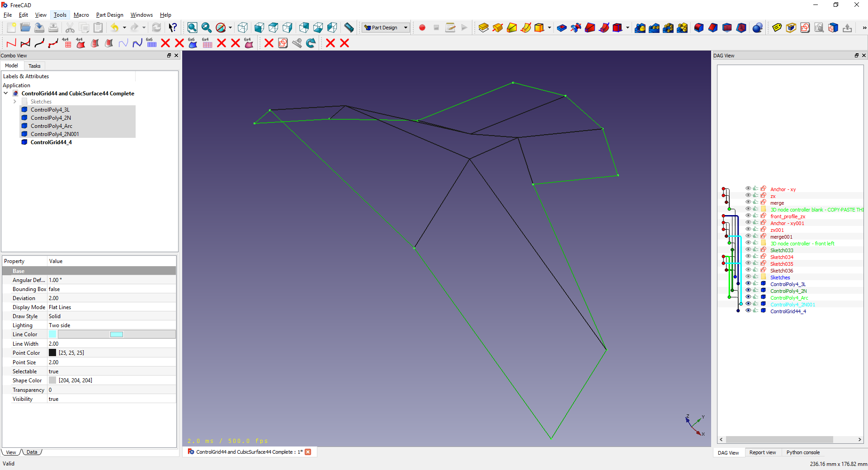Click the What's This help cursor icon
This screenshot has width=868, height=470.
click(x=173, y=28)
